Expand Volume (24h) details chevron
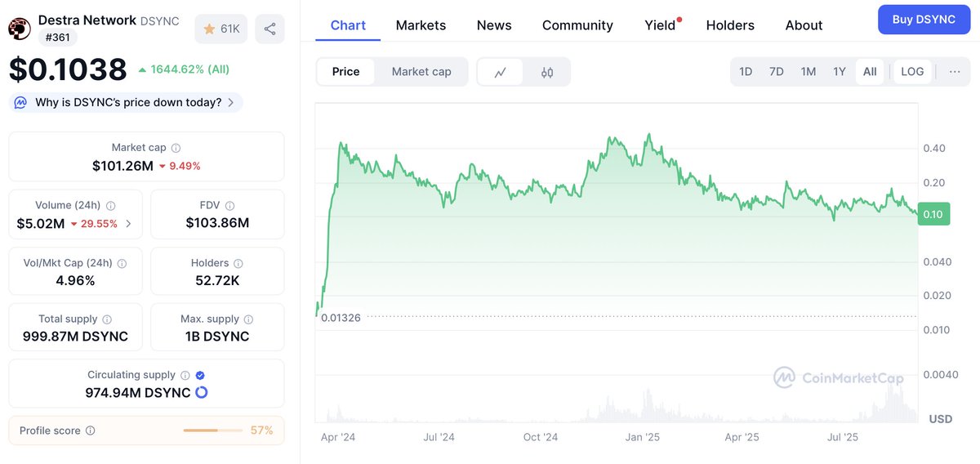This screenshot has height=464, width=980. (x=128, y=224)
